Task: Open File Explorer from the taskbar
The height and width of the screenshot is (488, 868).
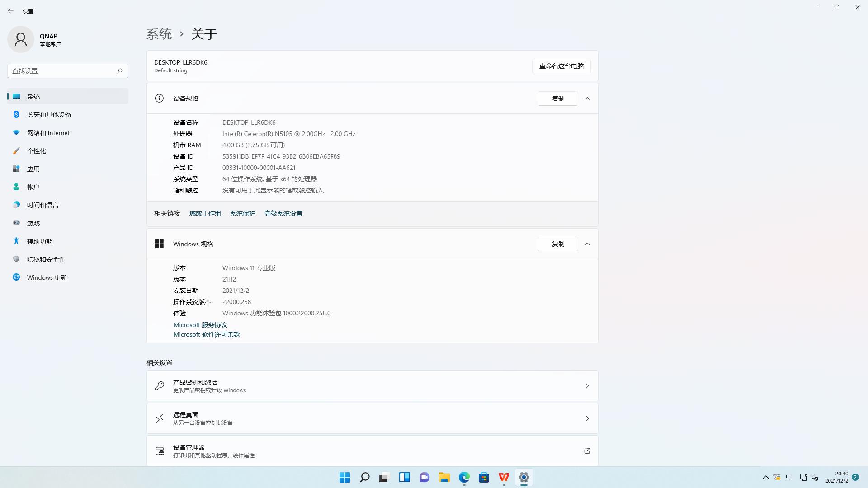Action: [444, 477]
